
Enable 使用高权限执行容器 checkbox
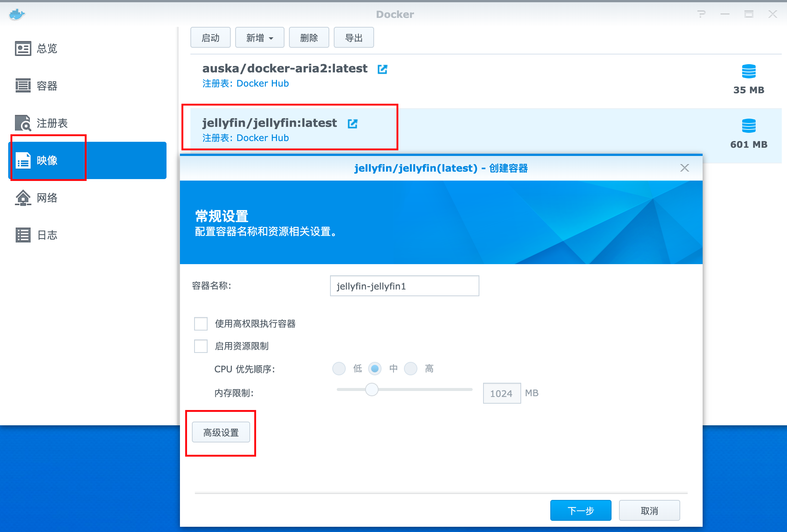[201, 324]
